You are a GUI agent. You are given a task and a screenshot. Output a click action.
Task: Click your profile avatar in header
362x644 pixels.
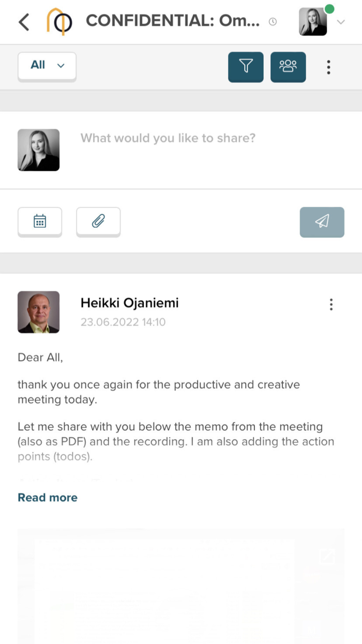(313, 22)
